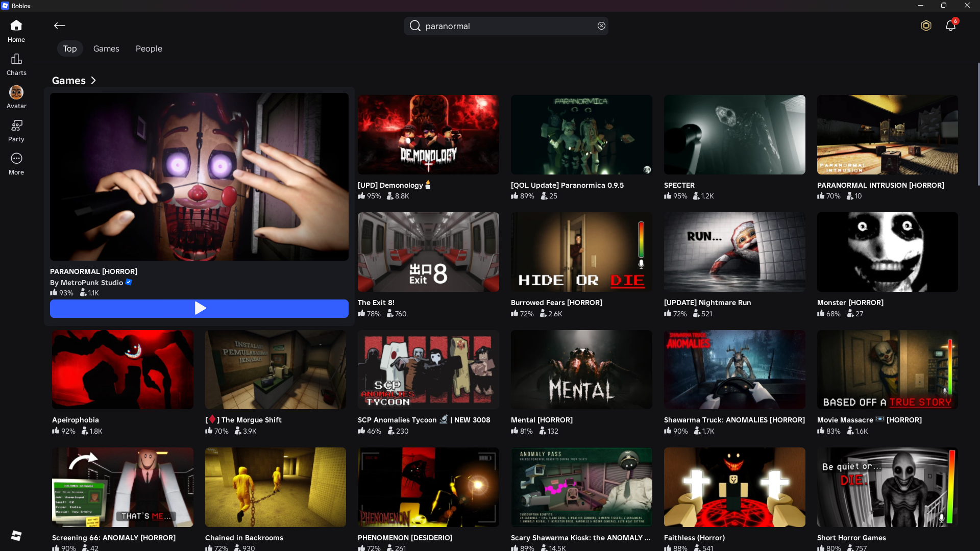This screenshot has height=551, width=980.
Task: Open the Chained in Backrooms thumbnail
Action: pos(276,487)
